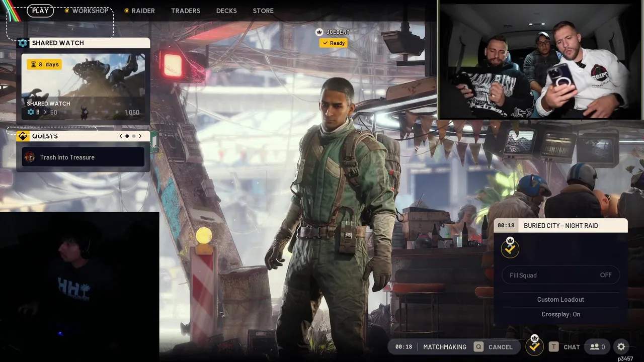Click the 8 days timer badge
644x362 pixels.
(x=44, y=64)
